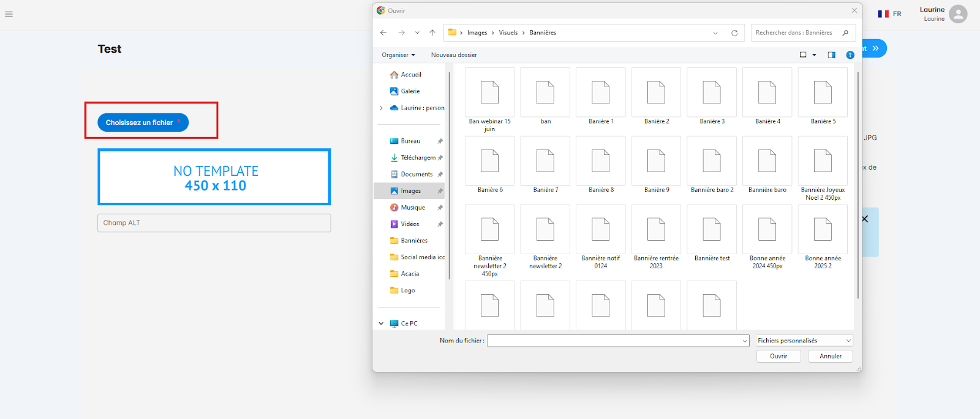Open Laurine's user avatar menu
Viewport: 980px width, 419px height.
958,14
